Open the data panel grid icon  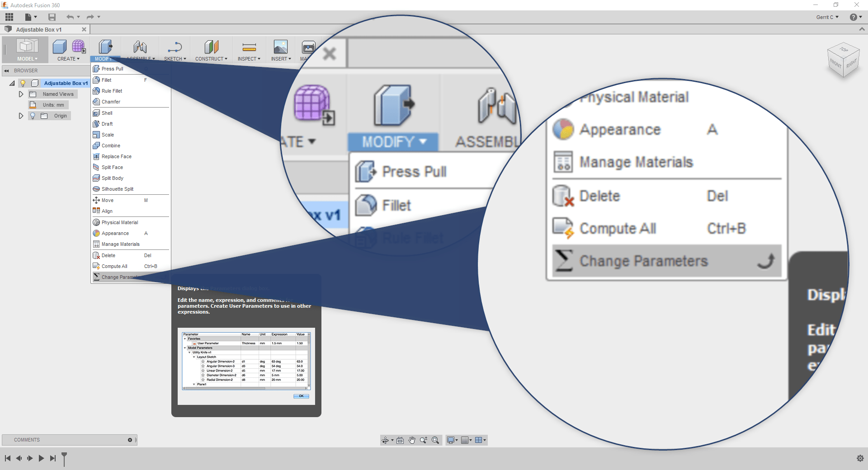(x=9, y=17)
